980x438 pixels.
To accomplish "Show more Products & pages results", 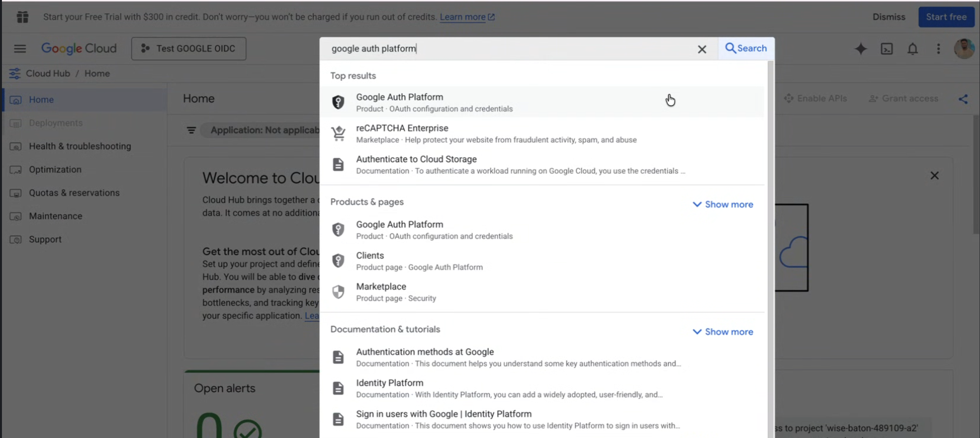I will pyautogui.click(x=723, y=204).
